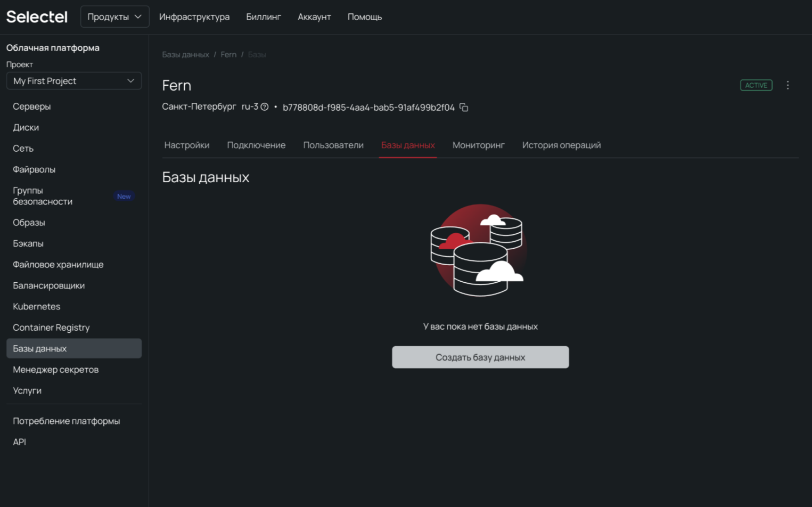Copy the cluster ID to clipboard
The height and width of the screenshot is (507, 812).
click(464, 108)
